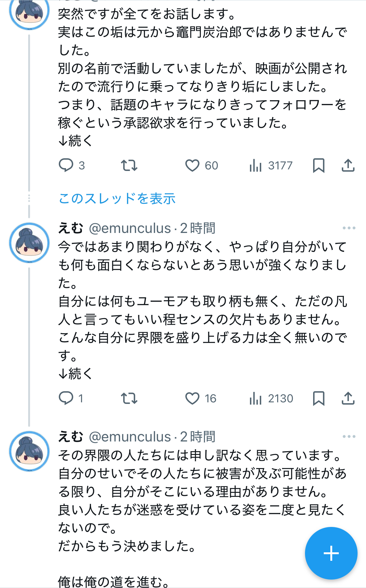Retweet the second tweet
The image size is (366, 588).
coord(129,398)
